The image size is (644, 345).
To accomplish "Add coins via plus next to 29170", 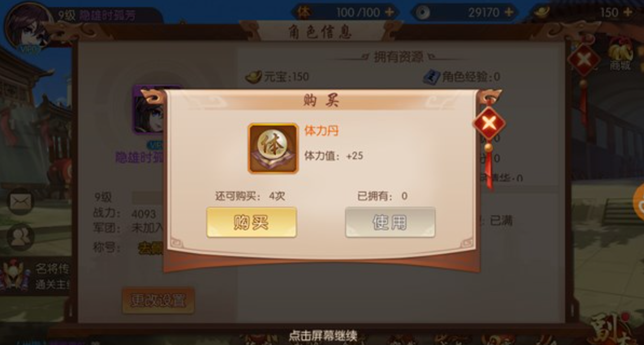I will point(507,12).
